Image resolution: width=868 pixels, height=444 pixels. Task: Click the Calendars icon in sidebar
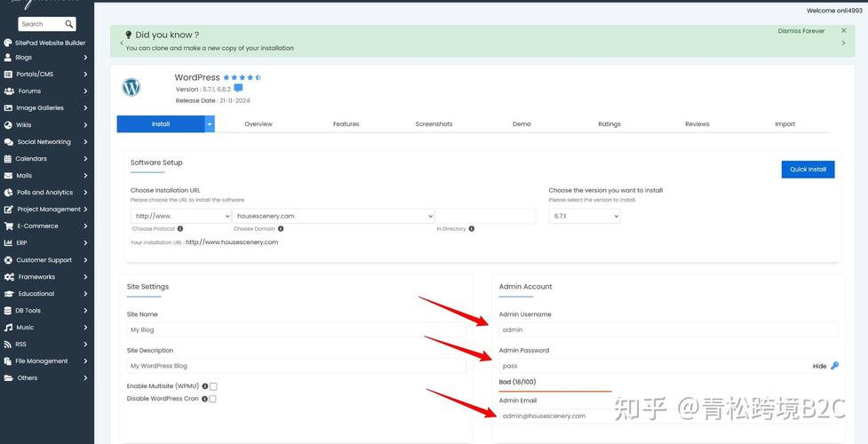pyautogui.click(x=8, y=158)
